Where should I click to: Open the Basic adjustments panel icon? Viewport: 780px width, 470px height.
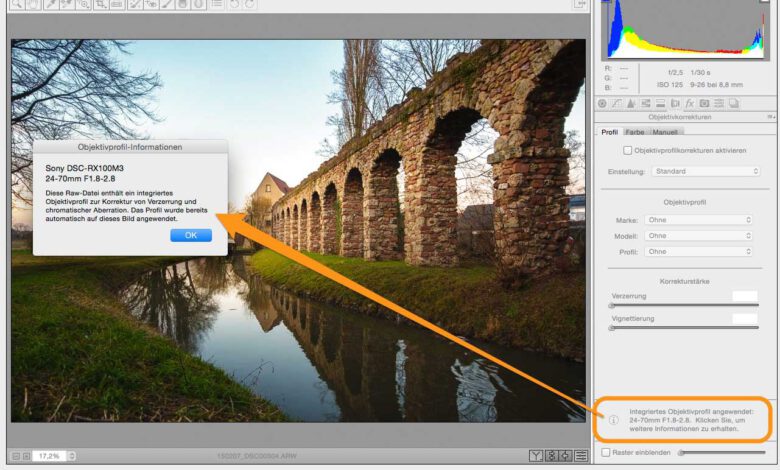[x=602, y=103]
